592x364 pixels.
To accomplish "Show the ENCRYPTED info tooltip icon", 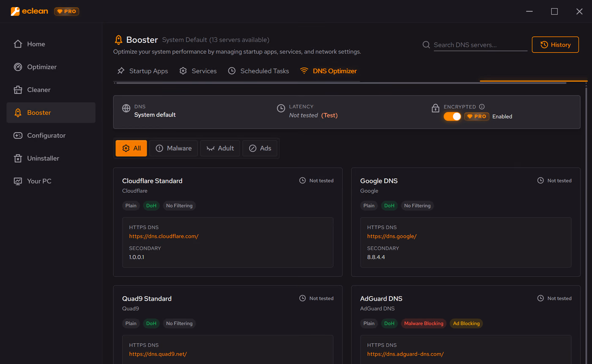I will pyautogui.click(x=482, y=107).
